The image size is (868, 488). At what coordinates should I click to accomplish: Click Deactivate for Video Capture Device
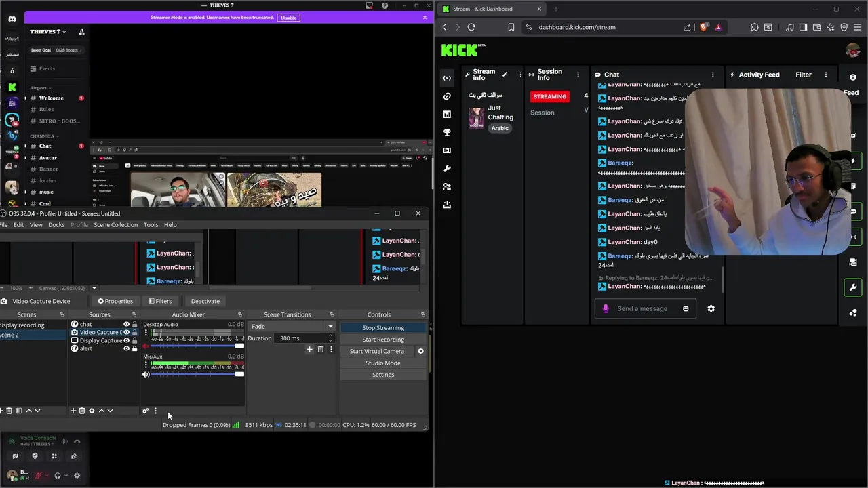(x=205, y=301)
